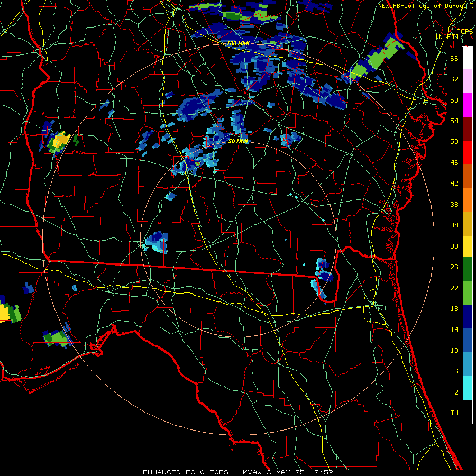Click the legend value 66
This screenshot has width=476, height=476.
pyautogui.click(x=454, y=58)
